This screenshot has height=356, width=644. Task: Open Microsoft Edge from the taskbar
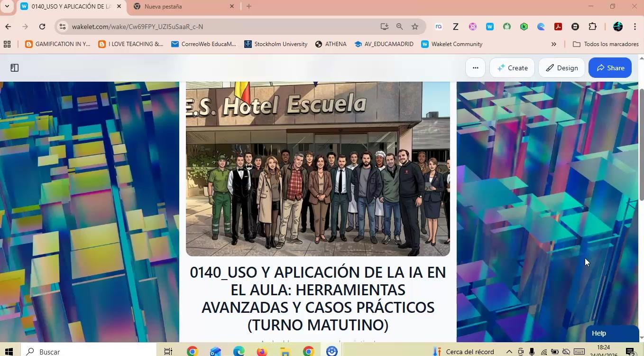pos(239,352)
